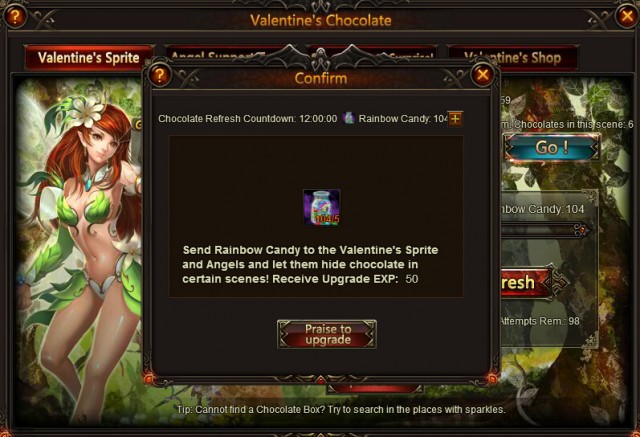Click the red Refresh button

527,283
